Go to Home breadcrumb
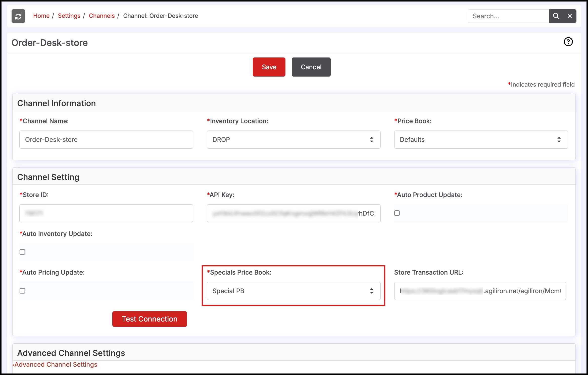588x375 pixels. coord(41,16)
